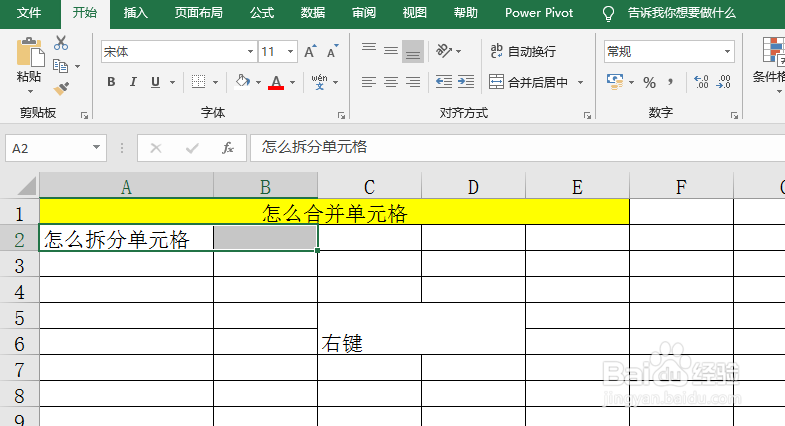Image resolution: width=785 pixels, height=426 pixels.
Task: Open the 宋体 font name dropdown
Action: 250,52
